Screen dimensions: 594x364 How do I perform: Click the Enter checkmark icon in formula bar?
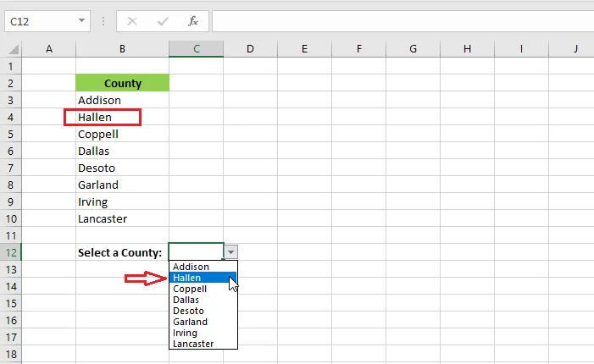click(163, 21)
